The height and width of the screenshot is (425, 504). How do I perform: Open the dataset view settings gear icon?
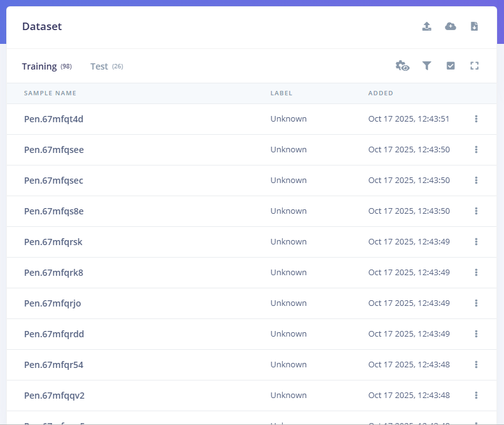402,66
